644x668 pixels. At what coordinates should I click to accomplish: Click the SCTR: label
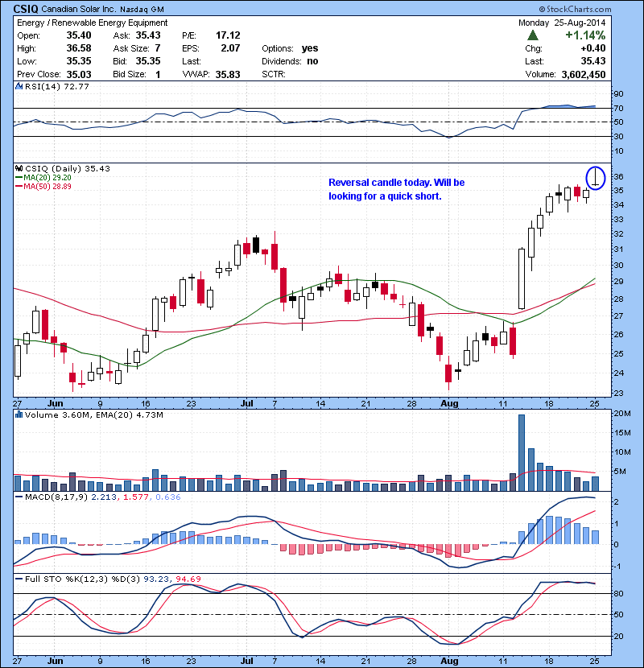click(x=274, y=75)
